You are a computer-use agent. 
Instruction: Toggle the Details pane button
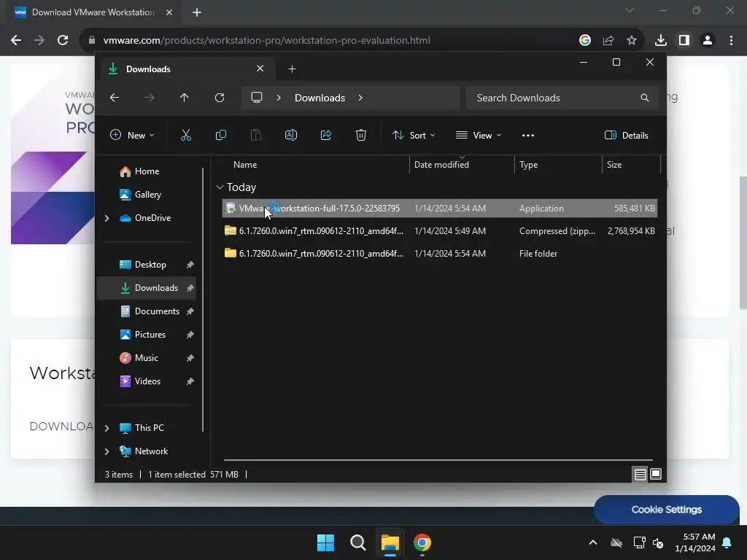point(626,135)
